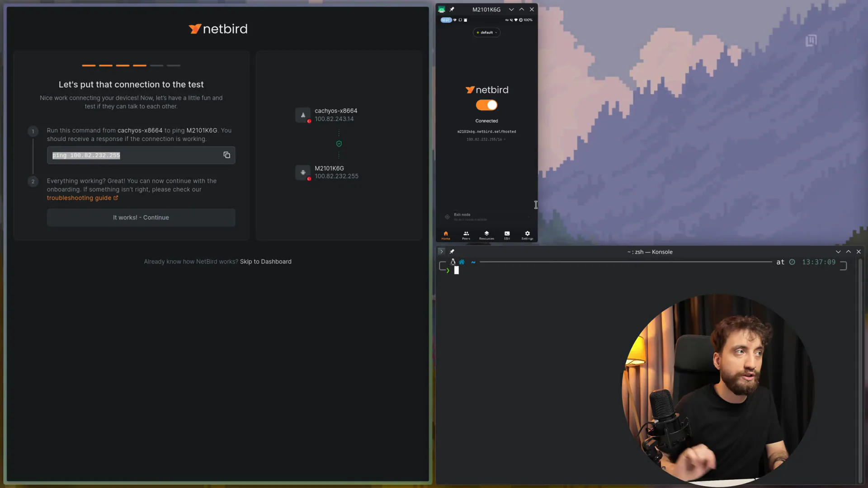Viewport: 868px width, 488px height.
Task: Click the pin icon in Konsole titlebar
Action: 452,252
